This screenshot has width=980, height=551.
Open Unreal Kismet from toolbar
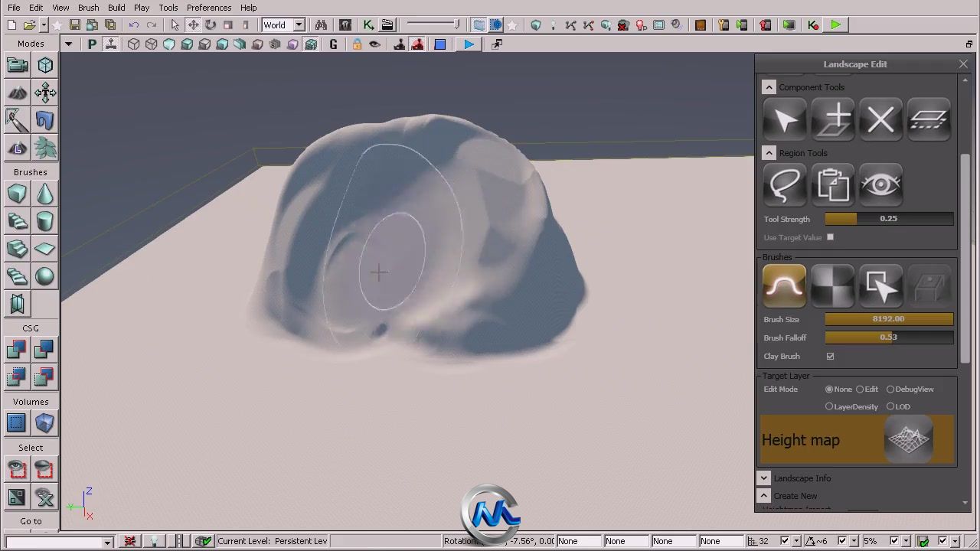tap(368, 25)
